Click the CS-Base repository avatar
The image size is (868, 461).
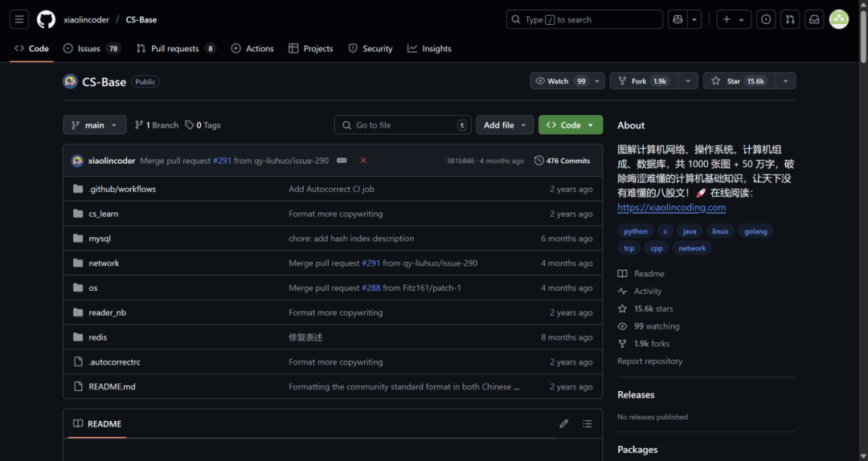pos(70,81)
